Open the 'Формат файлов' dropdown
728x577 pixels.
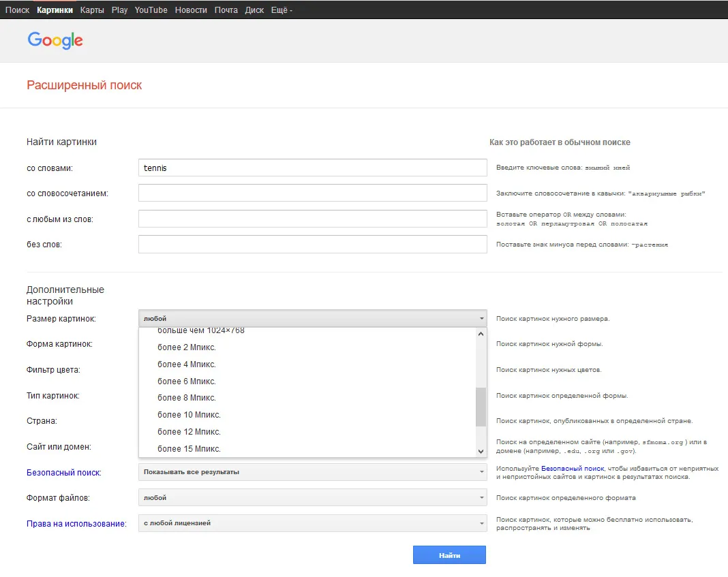tap(312, 497)
